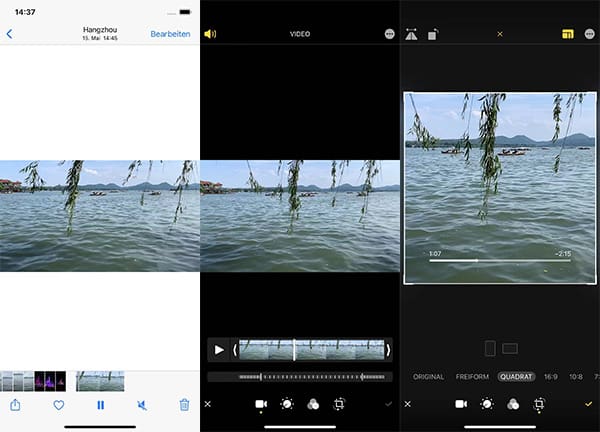
Task: Click the 14:37 clock in status bar
Action: click(25, 12)
